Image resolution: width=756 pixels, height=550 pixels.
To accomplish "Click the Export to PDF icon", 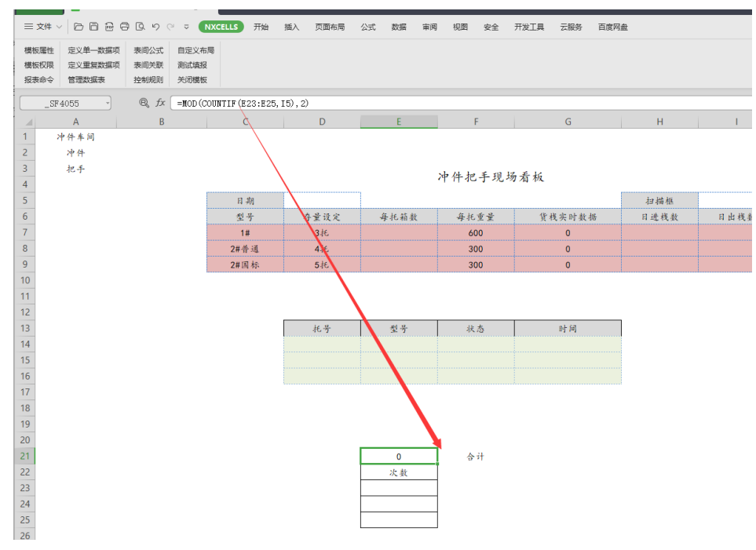I will click(109, 27).
